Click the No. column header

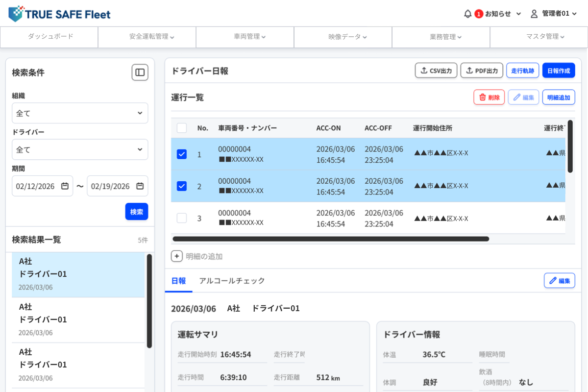(203, 128)
